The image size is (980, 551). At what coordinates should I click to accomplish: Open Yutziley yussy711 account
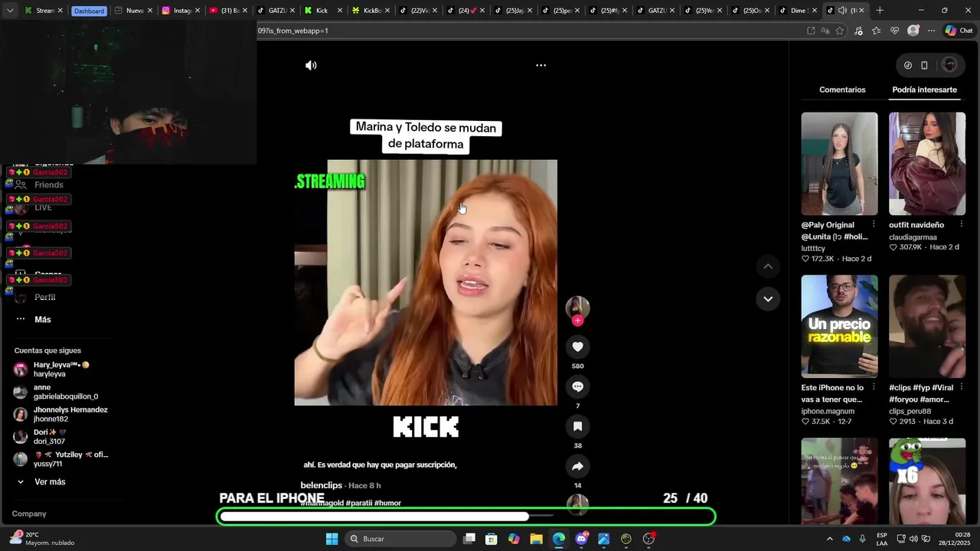click(61, 459)
